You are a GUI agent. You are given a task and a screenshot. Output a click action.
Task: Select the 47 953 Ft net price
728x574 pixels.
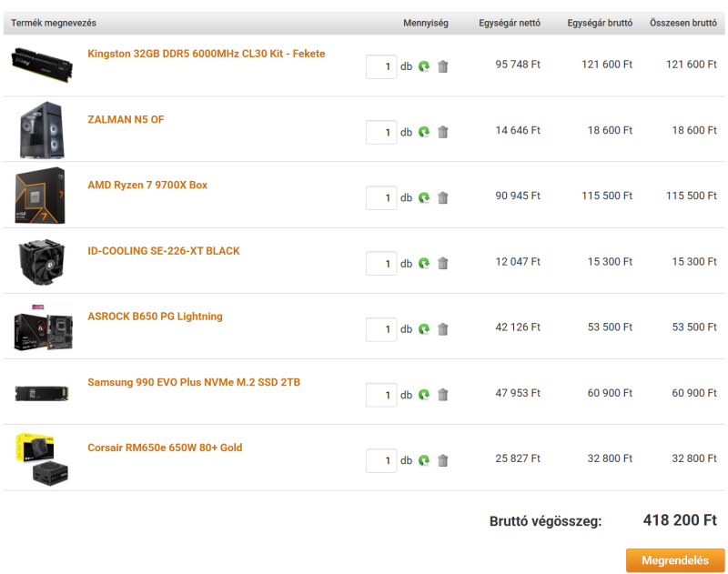coord(518,393)
